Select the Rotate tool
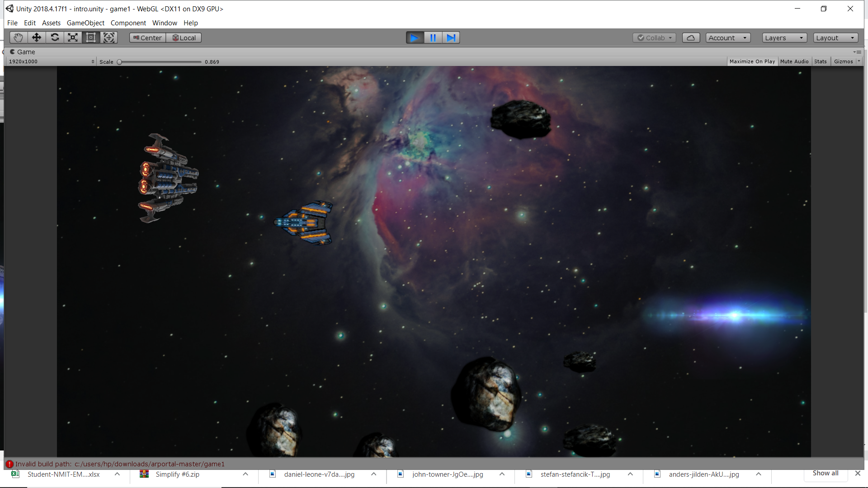 pos(55,38)
